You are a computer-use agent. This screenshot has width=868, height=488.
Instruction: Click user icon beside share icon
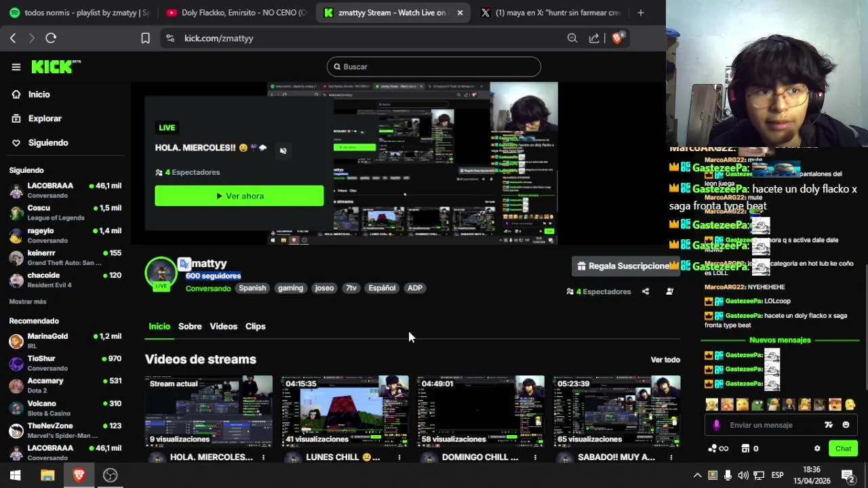[670, 291]
